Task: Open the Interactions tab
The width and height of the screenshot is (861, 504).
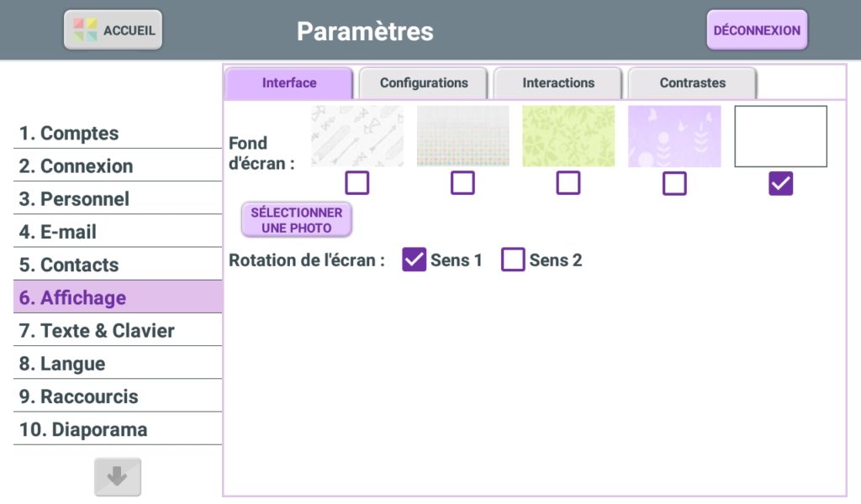Action: pyautogui.click(x=558, y=83)
